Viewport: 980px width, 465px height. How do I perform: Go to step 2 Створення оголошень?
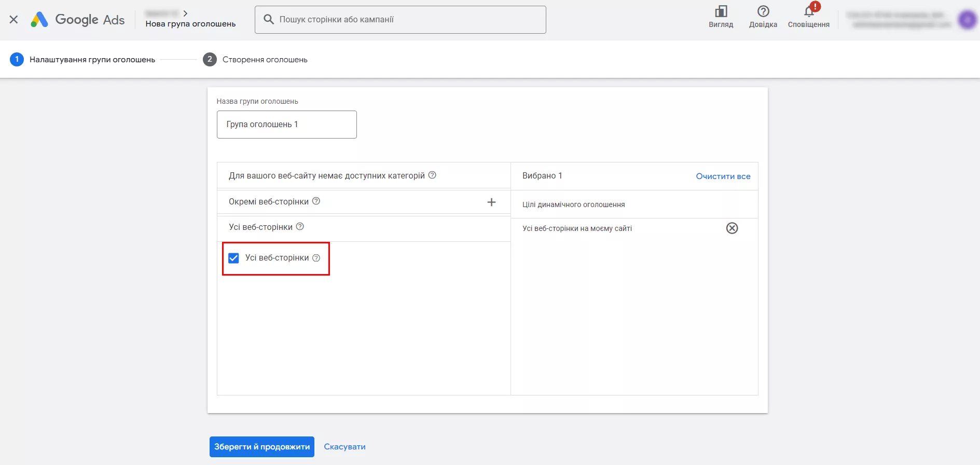pos(255,60)
